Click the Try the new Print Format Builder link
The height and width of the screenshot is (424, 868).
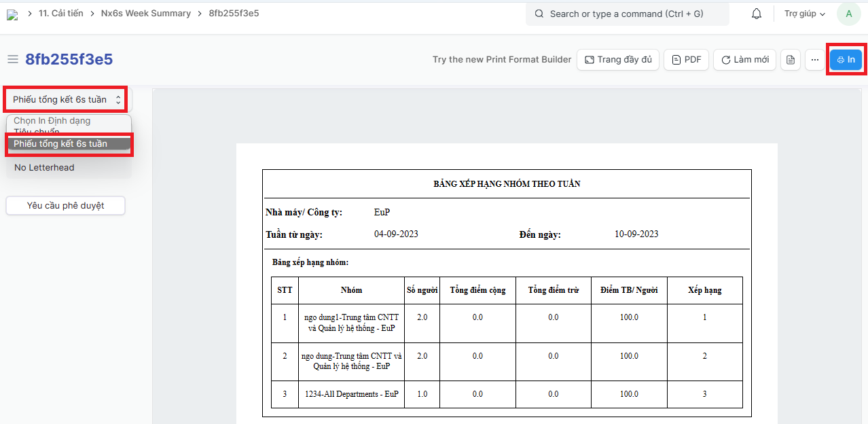tap(502, 60)
